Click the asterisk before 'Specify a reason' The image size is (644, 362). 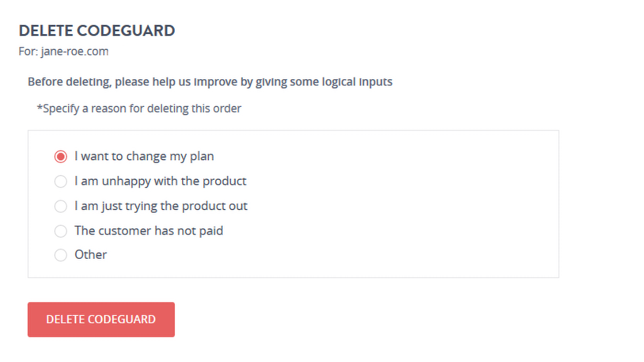[x=39, y=108]
